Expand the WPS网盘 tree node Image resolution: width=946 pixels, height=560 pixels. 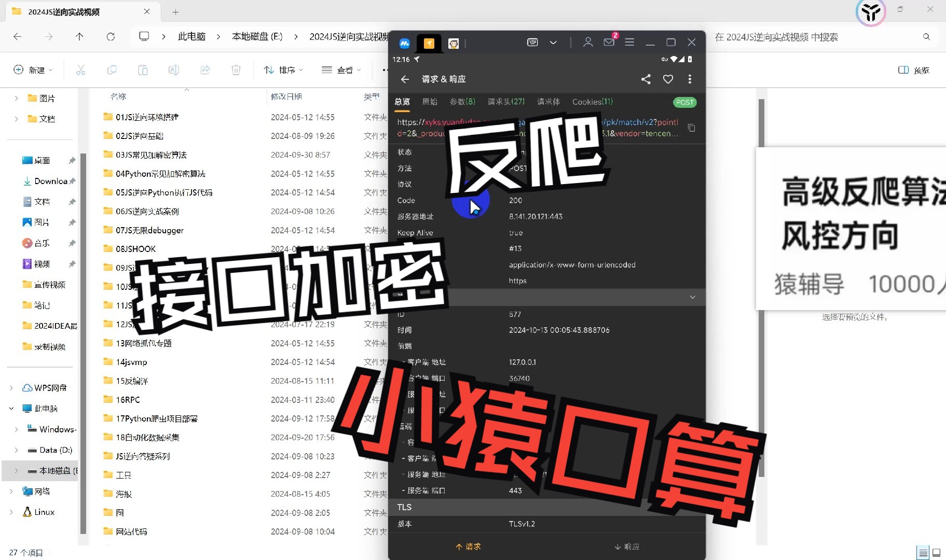[x=11, y=388]
